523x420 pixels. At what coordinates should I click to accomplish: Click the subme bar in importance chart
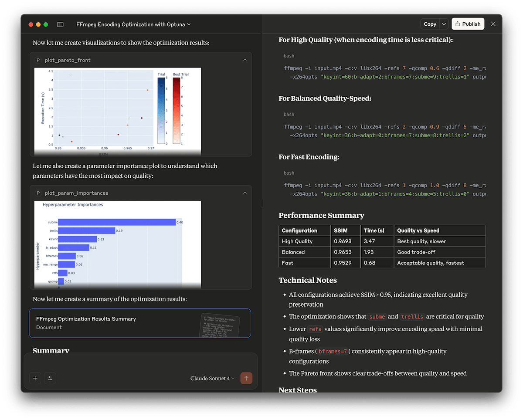click(117, 222)
